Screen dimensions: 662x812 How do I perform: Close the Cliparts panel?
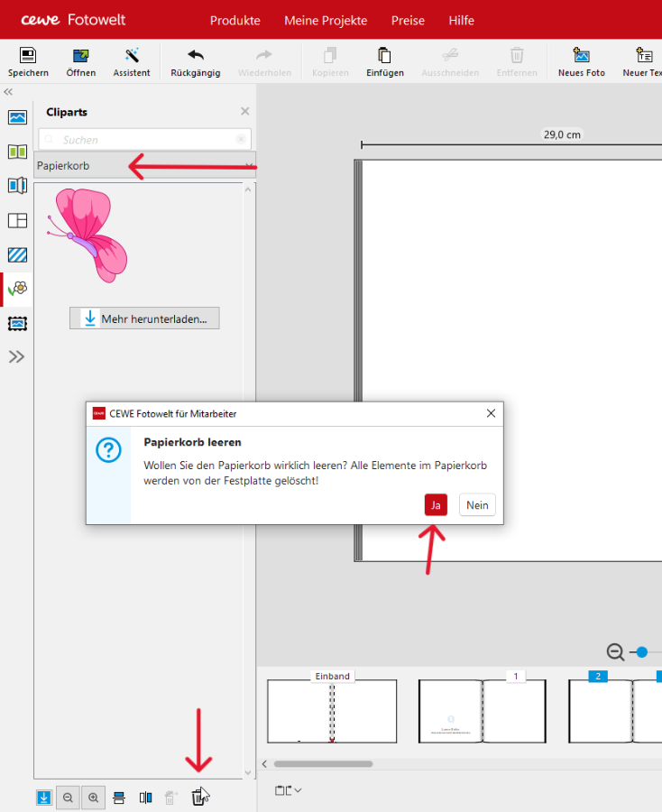pyautogui.click(x=244, y=111)
